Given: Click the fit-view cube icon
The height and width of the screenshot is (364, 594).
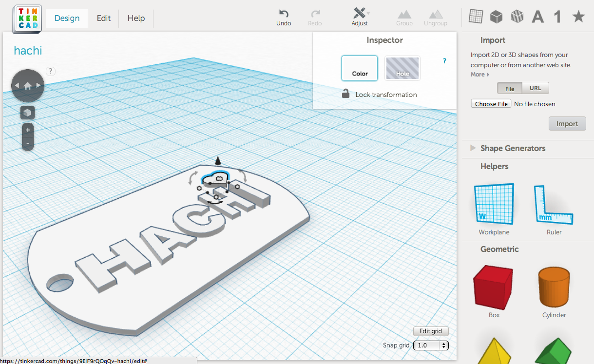Looking at the screenshot, I should tap(28, 113).
